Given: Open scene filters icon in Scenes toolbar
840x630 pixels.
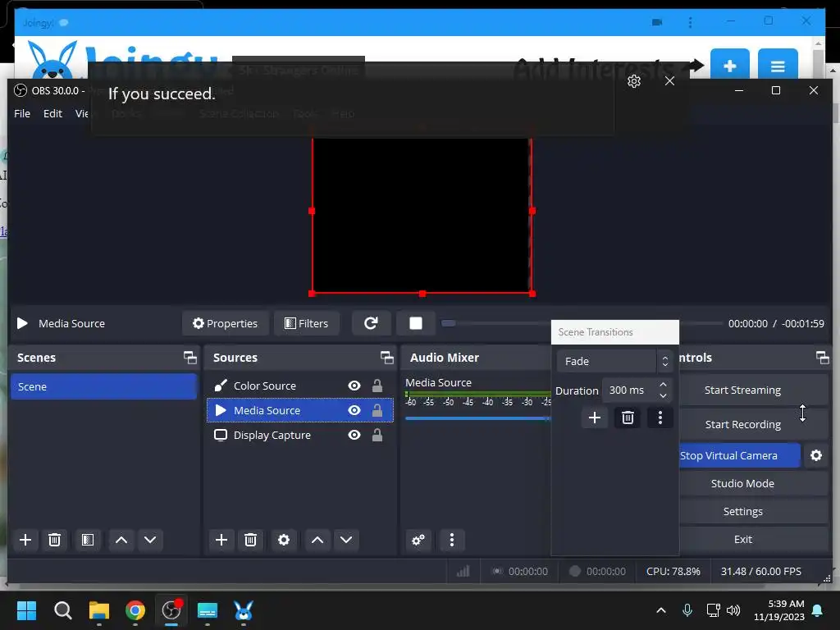Looking at the screenshot, I should click(87, 540).
